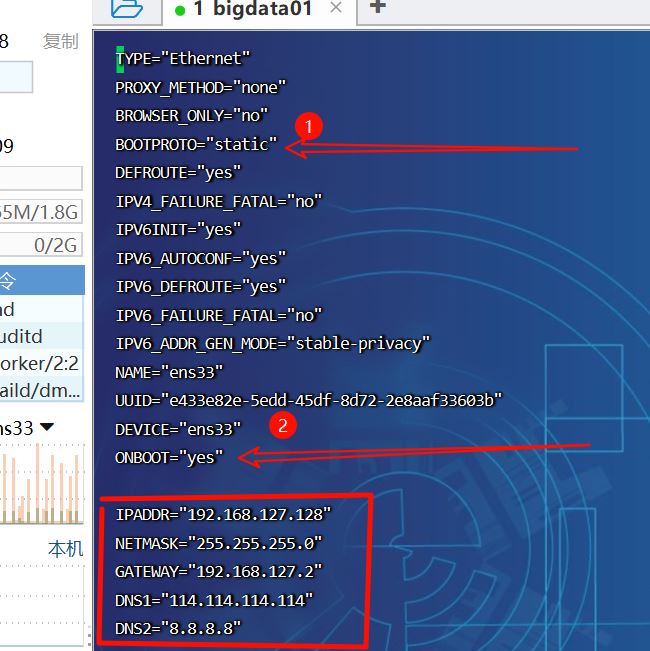Click the PROXY_METHOD="none" line
The height and width of the screenshot is (651, 650).
tap(200, 88)
